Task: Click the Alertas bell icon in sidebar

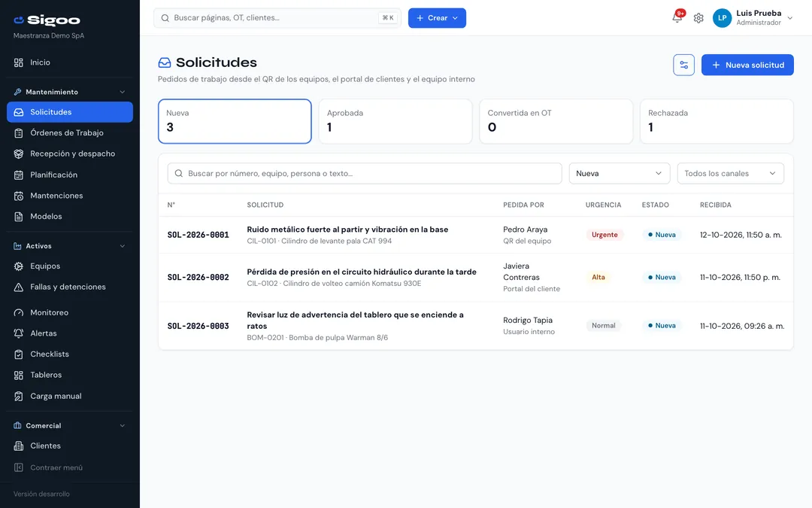Action: point(19,334)
